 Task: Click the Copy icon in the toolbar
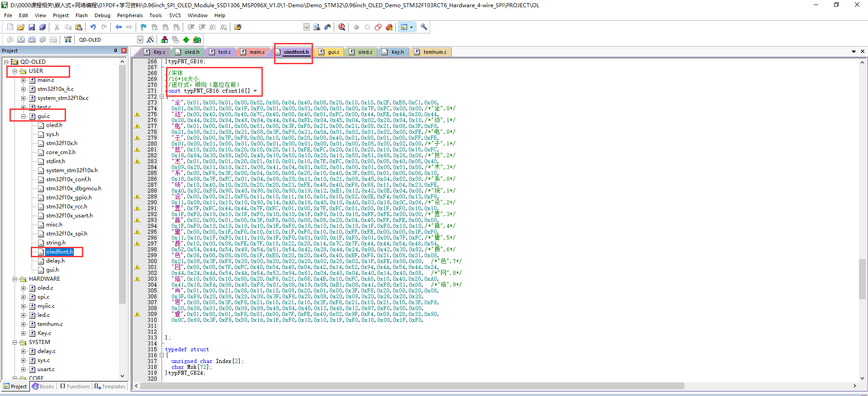tap(68, 27)
